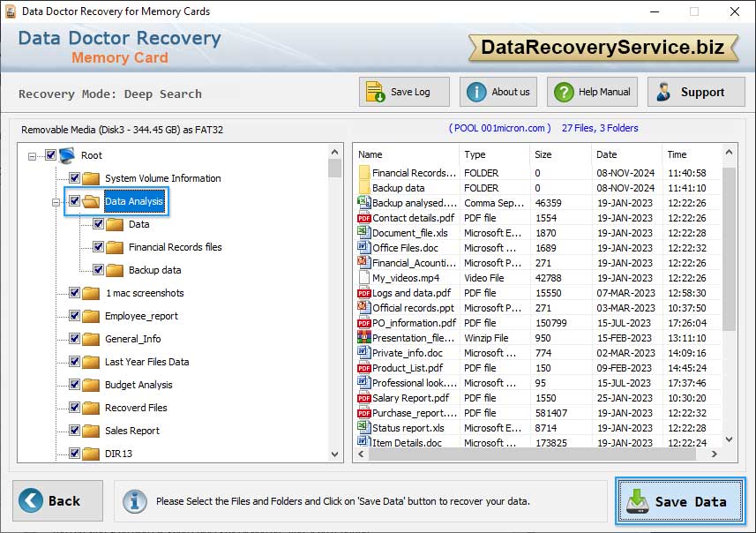Click the file list scroll down arrow

point(729,439)
